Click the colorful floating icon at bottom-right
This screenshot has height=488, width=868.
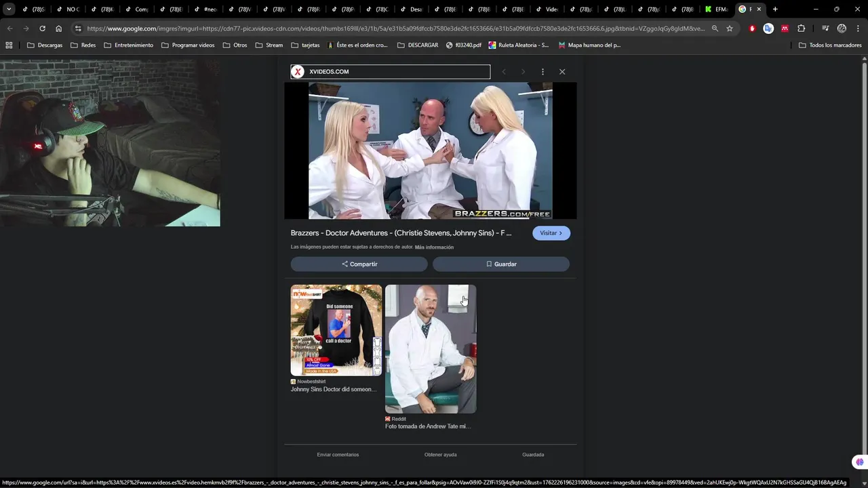click(x=860, y=462)
